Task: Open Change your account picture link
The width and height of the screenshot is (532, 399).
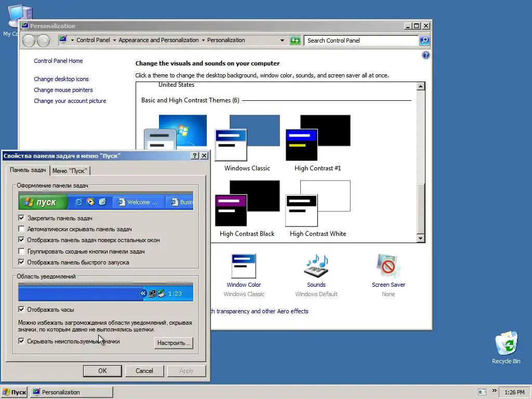Action: pyautogui.click(x=70, y=101)
